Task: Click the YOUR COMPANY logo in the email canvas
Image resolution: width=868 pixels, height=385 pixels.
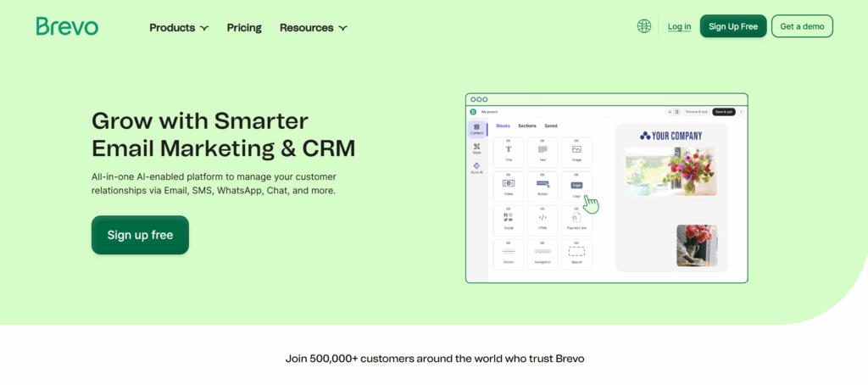Action: point(671,136)
